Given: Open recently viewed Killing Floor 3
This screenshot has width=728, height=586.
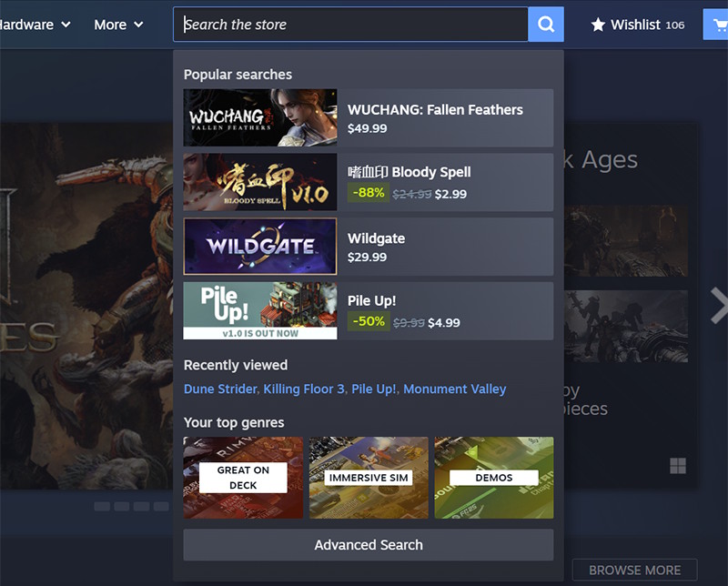Looking at the screenshot, I should click(x=304, y=389).
